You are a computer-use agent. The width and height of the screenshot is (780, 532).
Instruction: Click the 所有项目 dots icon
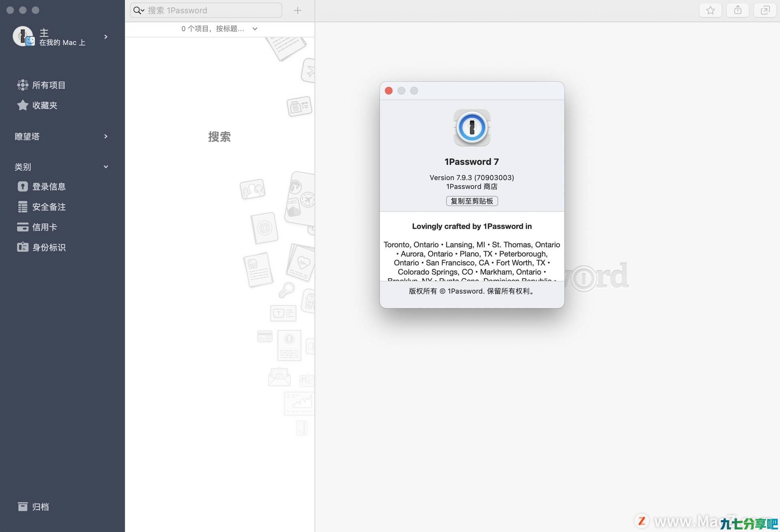click(23, 85)
